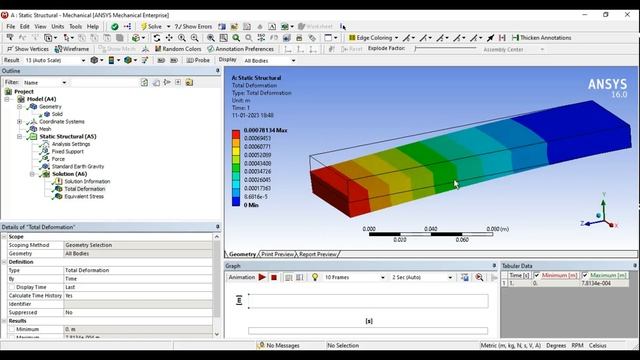Click Random Colors
Image resolution: width=640 pixels, height=360 pixels.
point(178,49)
